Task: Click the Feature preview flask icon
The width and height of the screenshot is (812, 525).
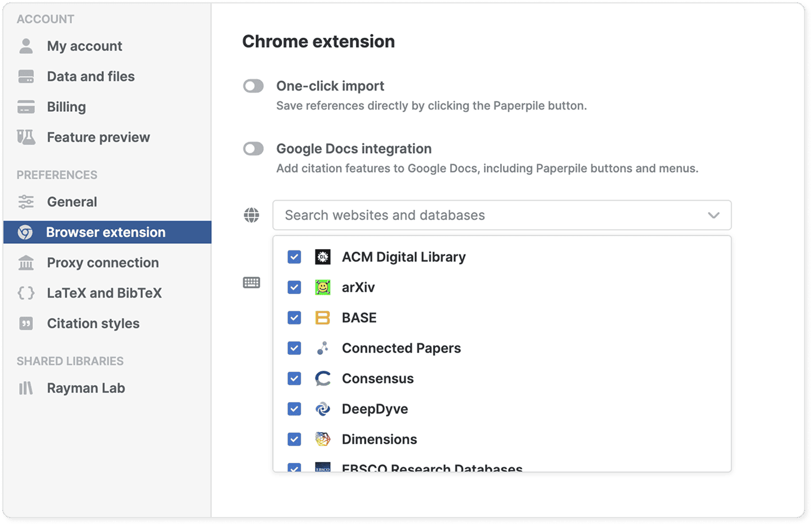Action: tap(26, 137)
